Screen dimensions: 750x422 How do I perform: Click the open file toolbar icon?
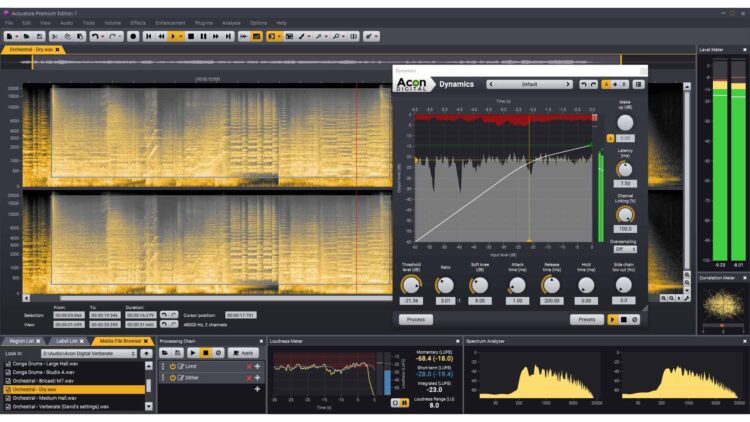pyautogui.click(x=26, y=36)
